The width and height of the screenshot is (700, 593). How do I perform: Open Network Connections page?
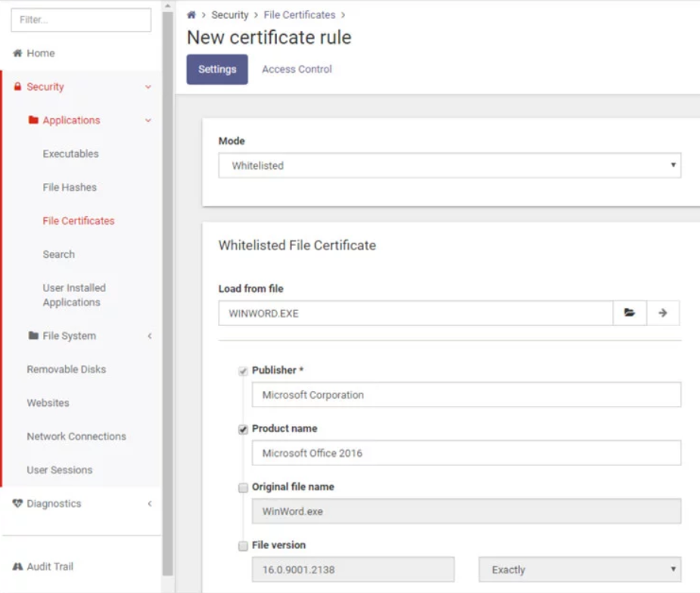pos(76,436)
